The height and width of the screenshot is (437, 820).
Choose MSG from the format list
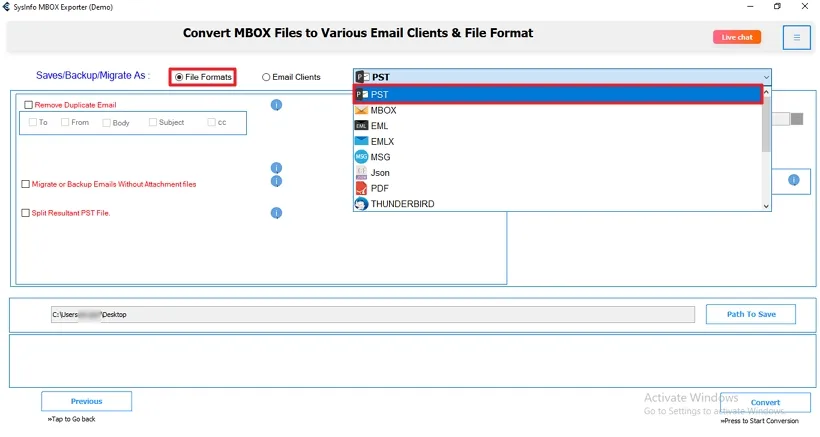[557, 157]
